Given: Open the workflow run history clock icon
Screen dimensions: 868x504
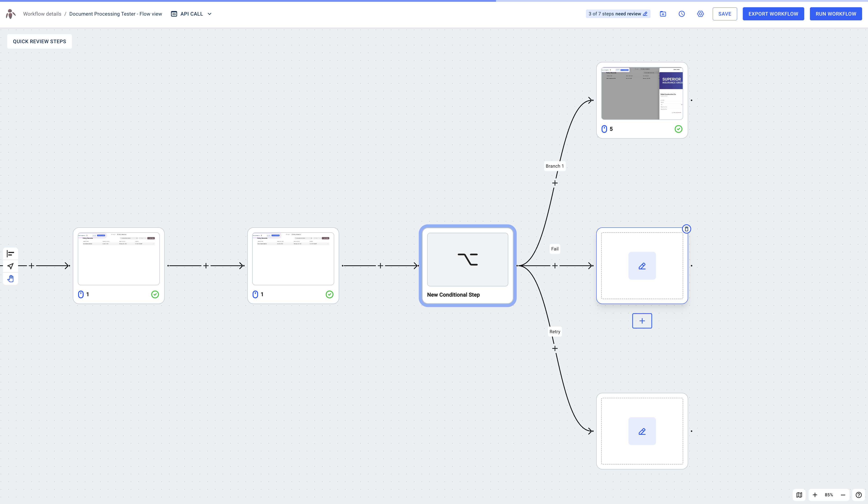Looking at the screenshot, I should (682, 14).
